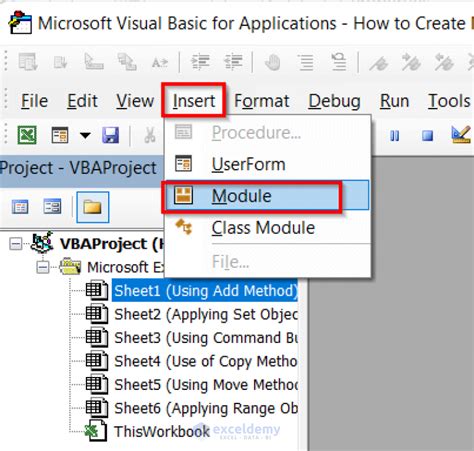Toggle Folders button in Project panel
Viewport: 474px width, 451px height.
(x=93, y=207)
